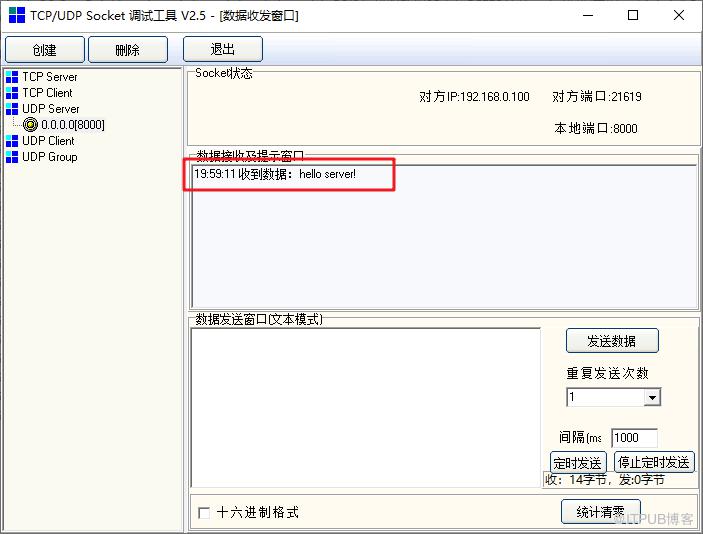Click the 停止定时发送 button
The image size is (703, 534).
pos(654,462)
